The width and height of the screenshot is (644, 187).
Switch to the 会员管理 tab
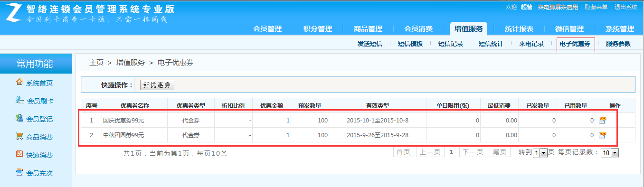[x=267, y=28]
